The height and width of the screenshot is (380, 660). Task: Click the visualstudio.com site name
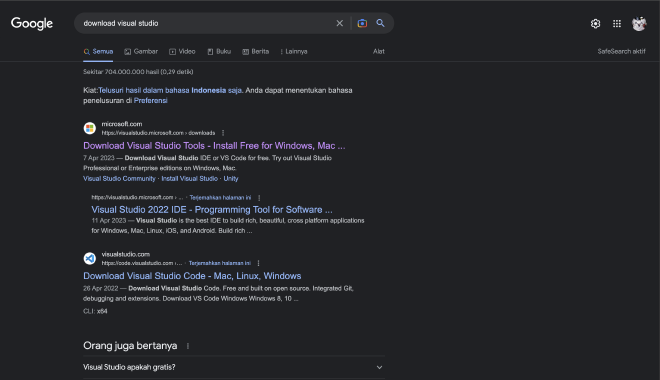pos(125,254)
